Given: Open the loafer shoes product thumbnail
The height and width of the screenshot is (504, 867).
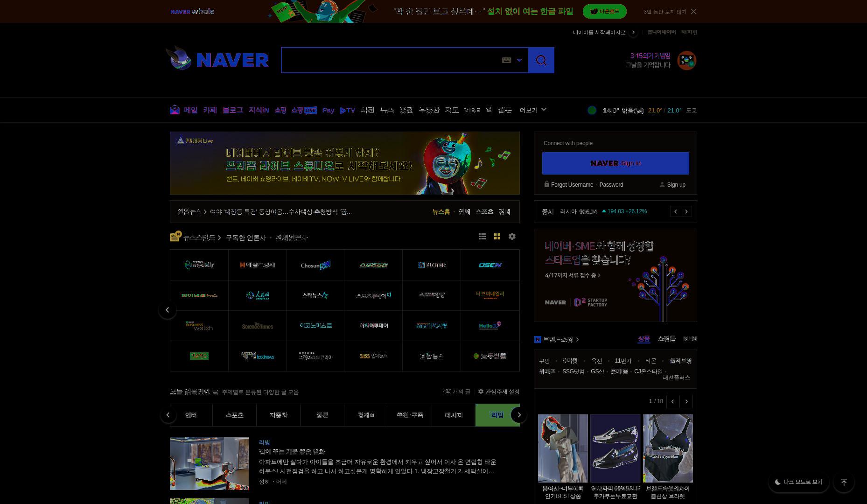Looking at the screenshot, I should (615, 448).
